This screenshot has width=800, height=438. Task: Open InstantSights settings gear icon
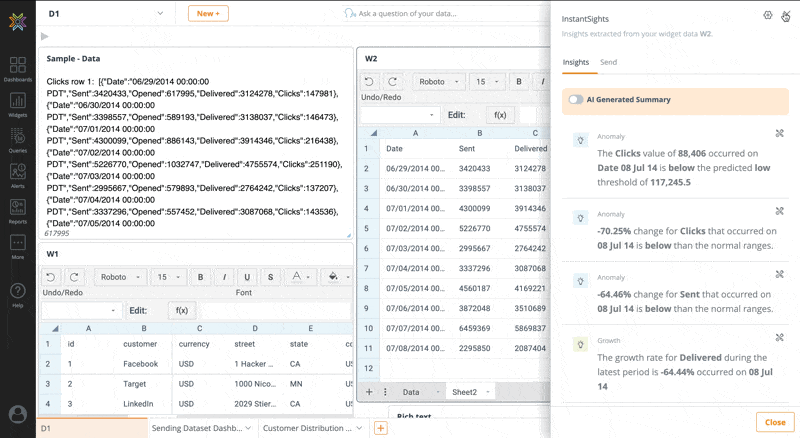tap(767, 16)
